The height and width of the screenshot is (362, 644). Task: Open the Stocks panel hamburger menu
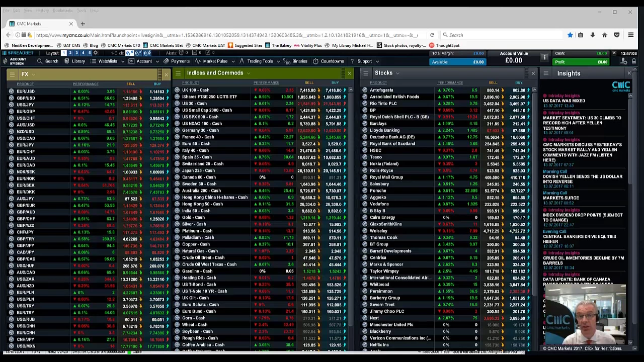point(365,73)
